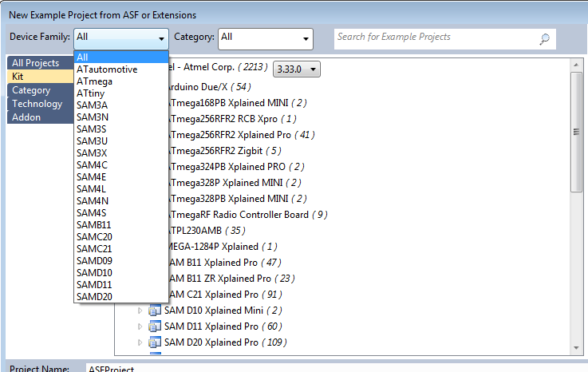The width and height of the screenshot is (588, 372).
Task: Choose SAM4L device family
Action: [x=121, y=189]
